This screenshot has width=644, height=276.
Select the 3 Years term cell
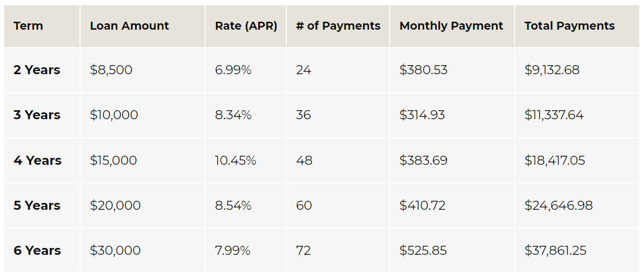tap(37, 115)
